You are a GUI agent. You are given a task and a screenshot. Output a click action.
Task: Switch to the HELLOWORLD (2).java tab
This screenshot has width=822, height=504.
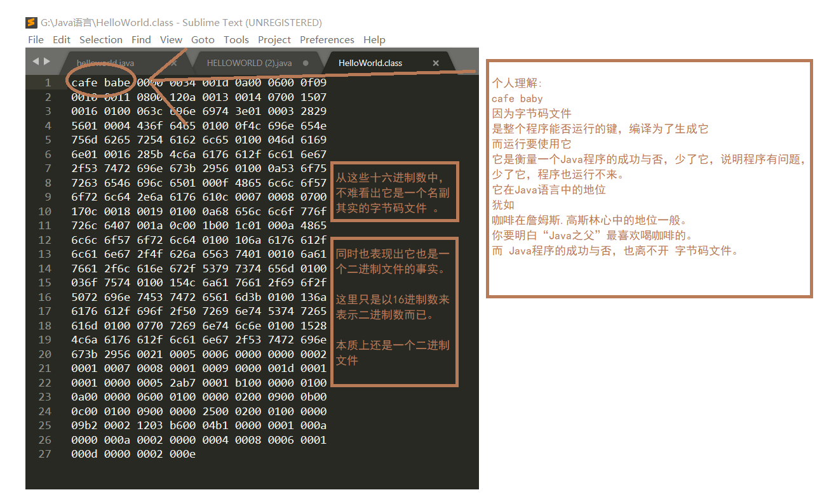[249, 63]
